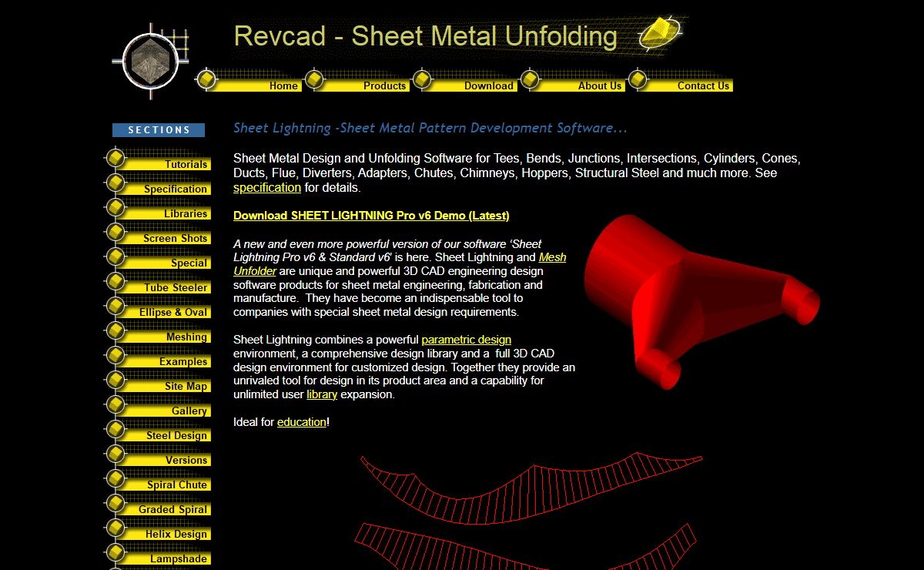This screenshot has width=924, height=570.
Task: Open the Versions section
Action: pyautogui.click(x=186, y=460)
